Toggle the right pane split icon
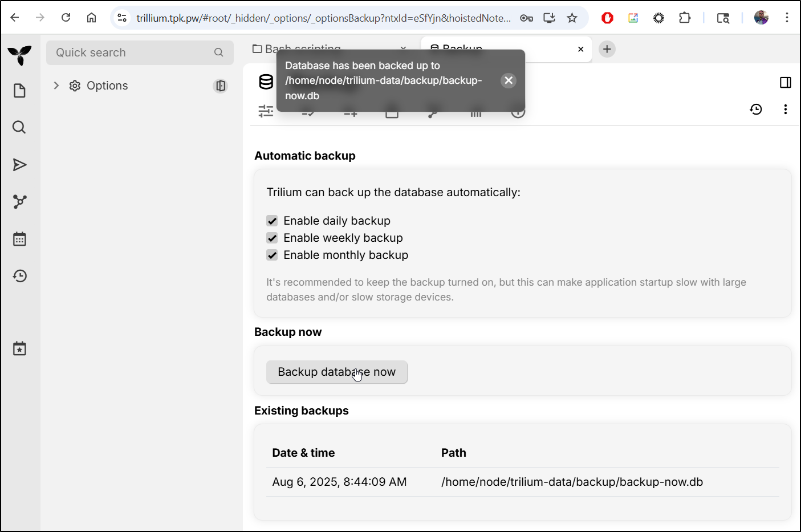This screenshot has width=801, height=532. click(786, 83)
